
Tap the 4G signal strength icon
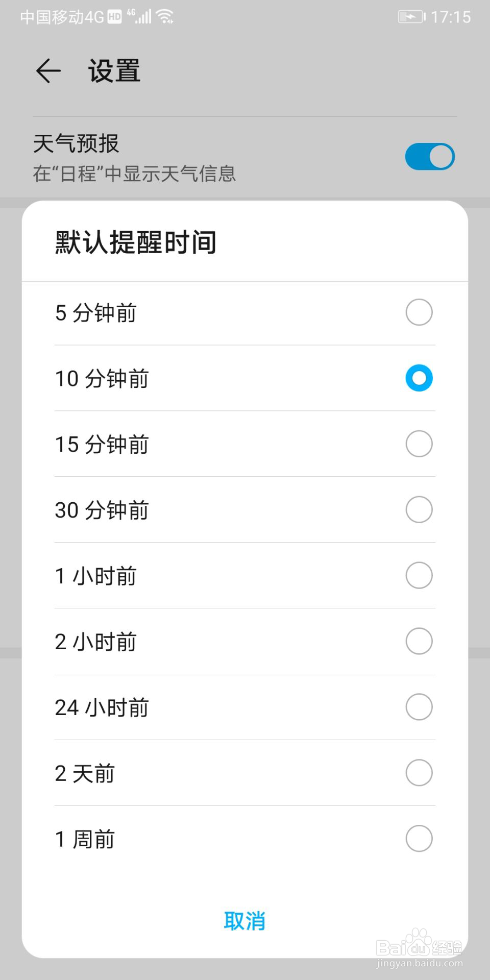tap(140, 17)
